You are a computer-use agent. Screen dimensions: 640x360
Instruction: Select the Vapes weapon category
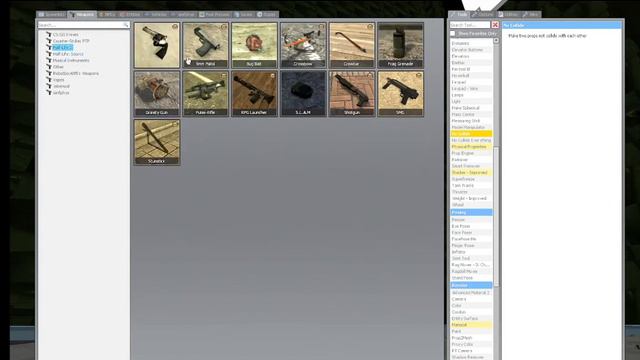point(59,80)
